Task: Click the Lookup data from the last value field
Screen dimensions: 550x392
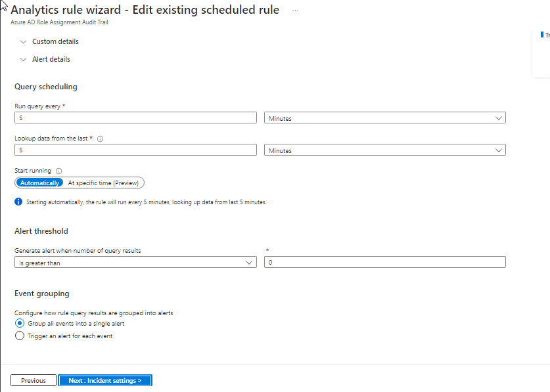Action: pyautogui.click(x=135, y=150)
